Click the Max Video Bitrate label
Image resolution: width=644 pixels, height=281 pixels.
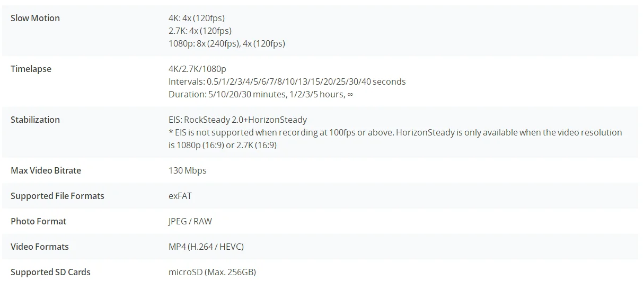click(46, 170)
